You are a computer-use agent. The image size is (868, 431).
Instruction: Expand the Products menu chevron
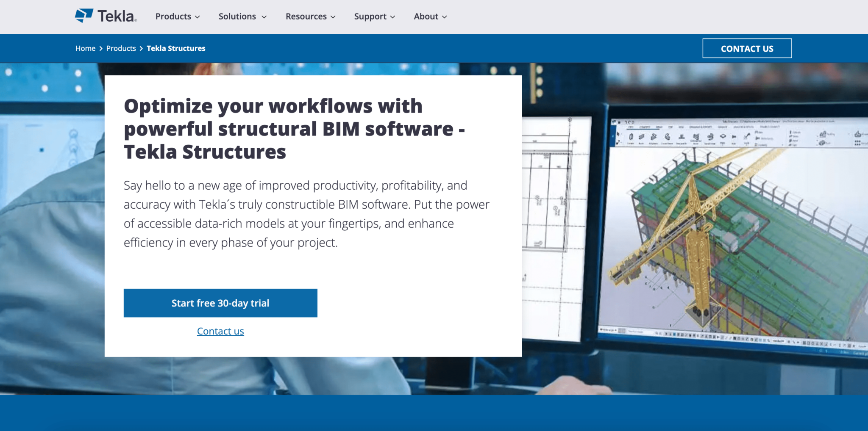198,17
